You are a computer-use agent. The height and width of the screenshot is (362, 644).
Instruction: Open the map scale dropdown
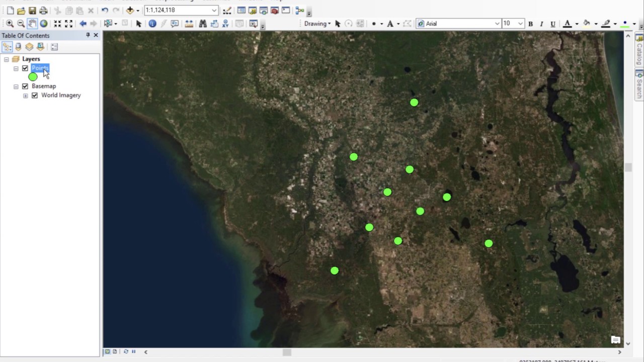coord(214,11)
